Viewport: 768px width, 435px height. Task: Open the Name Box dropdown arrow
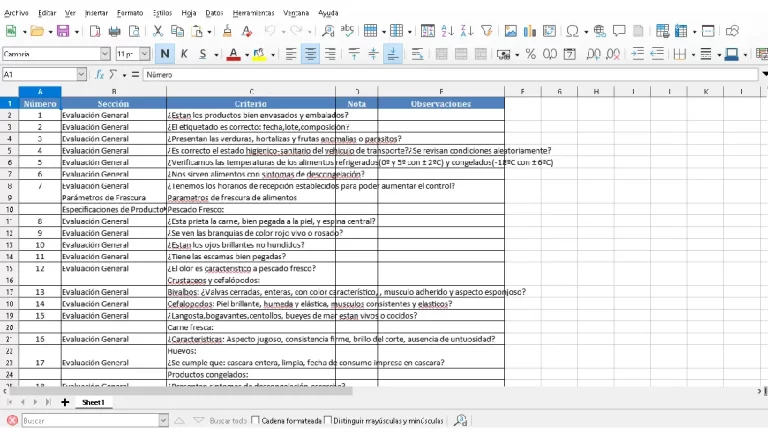[81, 74]
